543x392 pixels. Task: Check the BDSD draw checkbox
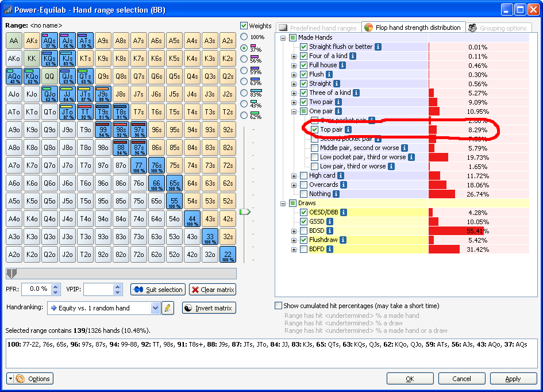304,230
